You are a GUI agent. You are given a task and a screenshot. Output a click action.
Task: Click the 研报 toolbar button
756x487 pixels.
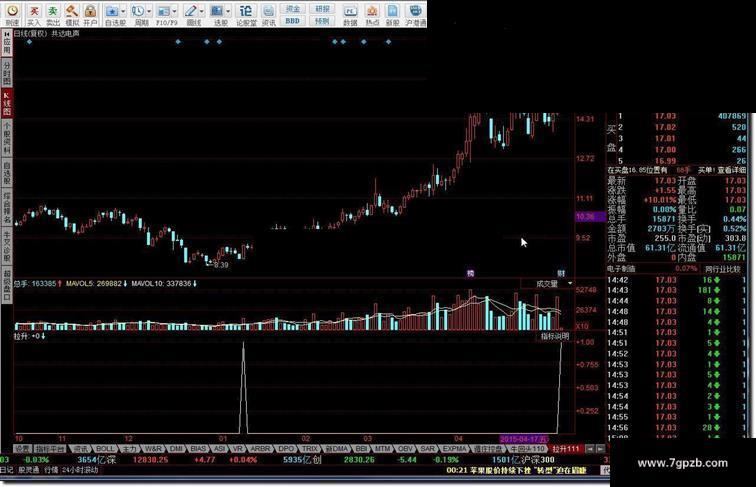pos(322,9)
